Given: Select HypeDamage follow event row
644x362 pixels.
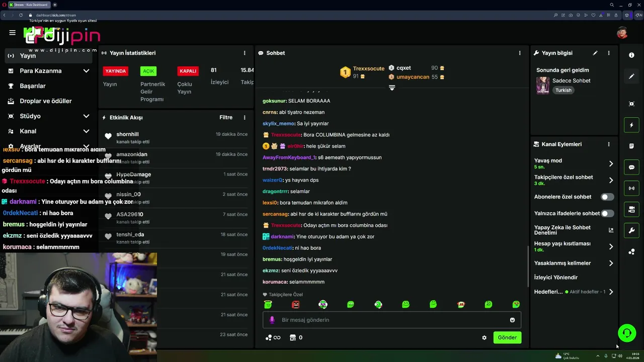Looking at the screenshot, I should coord(176,178).
